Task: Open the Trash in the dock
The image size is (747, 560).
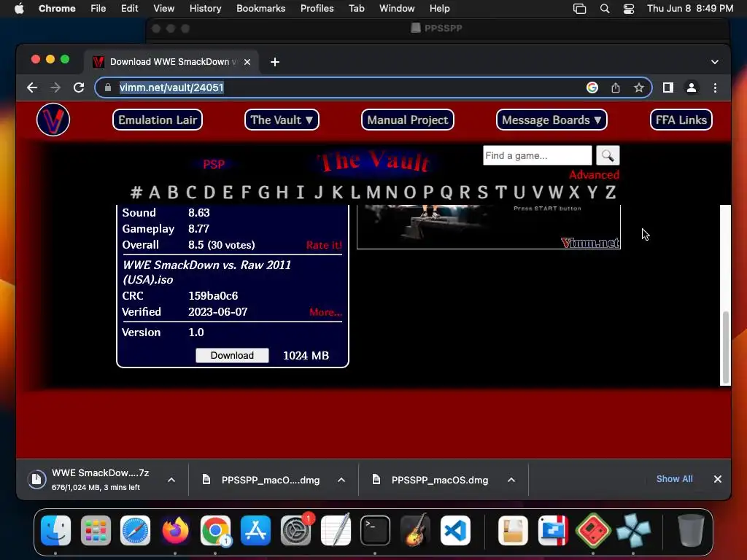Action: point(690,530)
